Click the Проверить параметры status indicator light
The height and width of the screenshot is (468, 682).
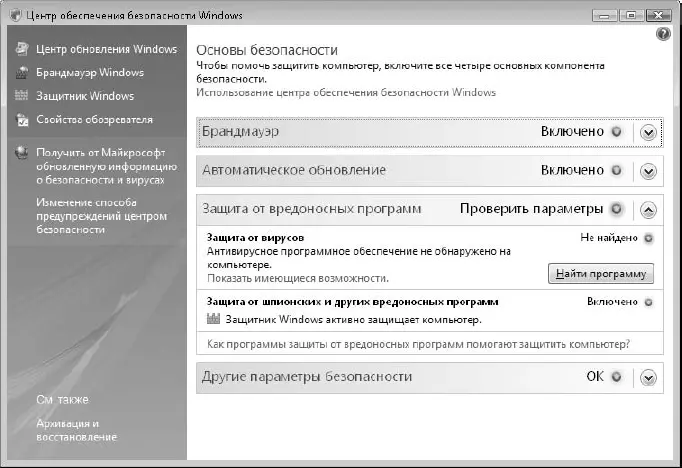[616, 209]
